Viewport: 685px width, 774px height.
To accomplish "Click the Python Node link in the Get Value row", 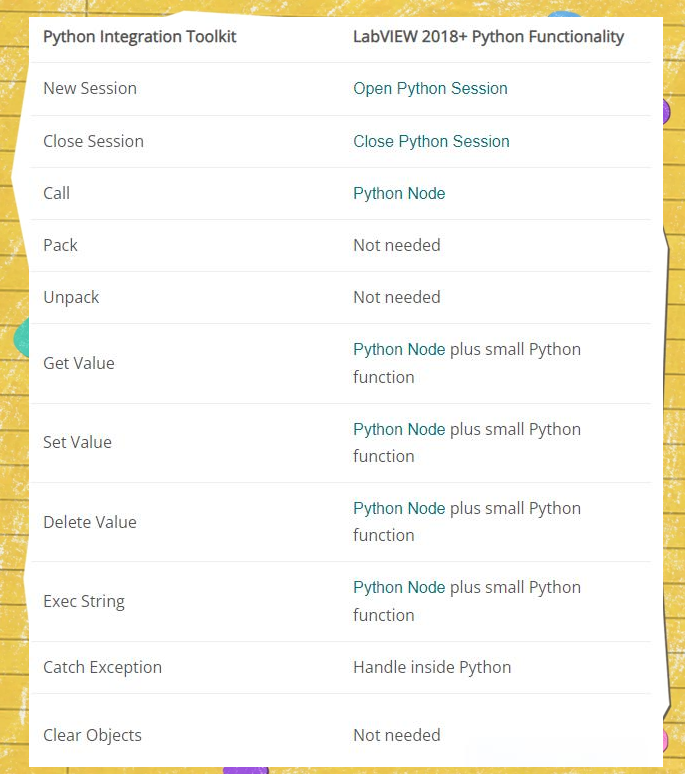I will (399, 350).
